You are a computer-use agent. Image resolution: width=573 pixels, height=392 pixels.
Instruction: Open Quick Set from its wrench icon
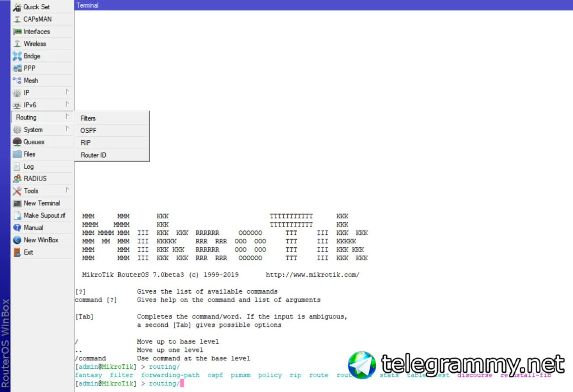pos(17,7)
